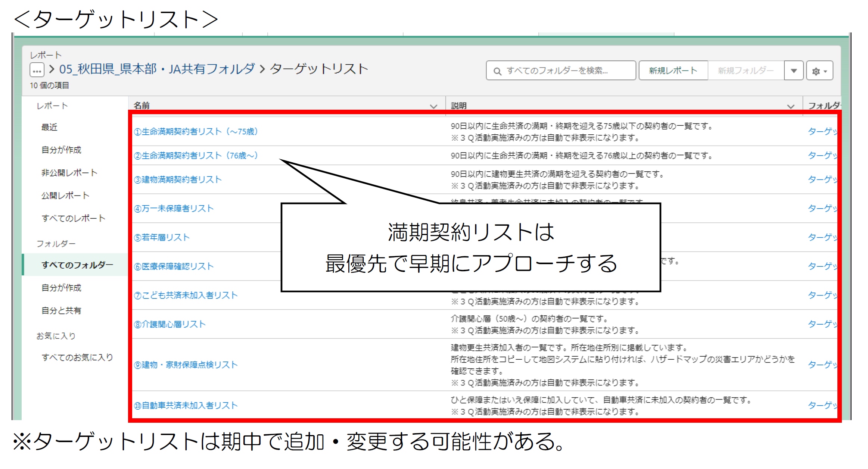Select 自分と共有 under フォルダー
Viewport: 868px width, 469px height.
(x=61, y=311)
